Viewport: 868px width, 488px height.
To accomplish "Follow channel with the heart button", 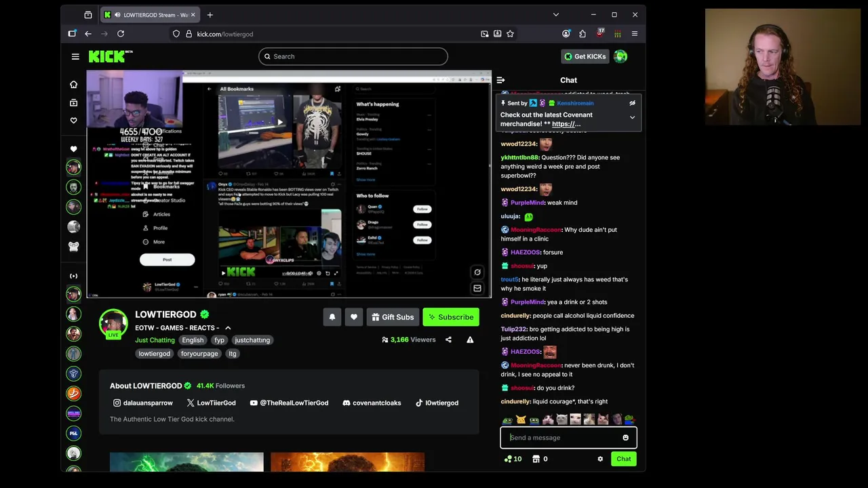I will 354,317.
